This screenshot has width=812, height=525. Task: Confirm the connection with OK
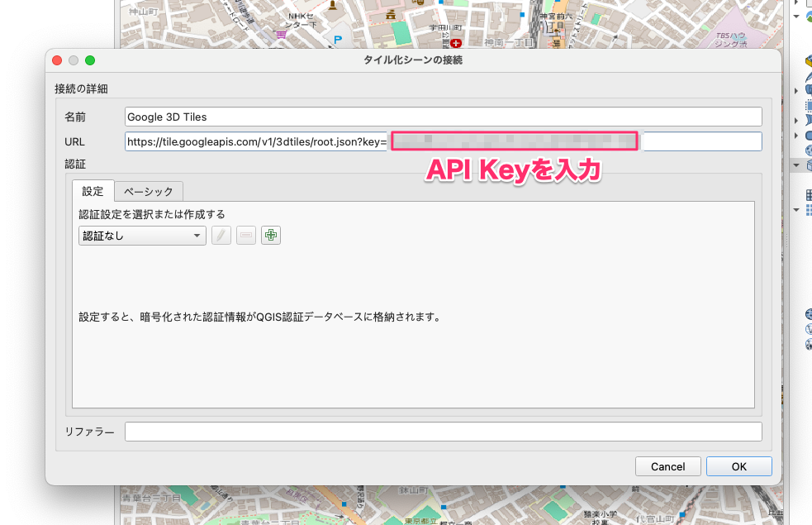click(x=738, y=465)
